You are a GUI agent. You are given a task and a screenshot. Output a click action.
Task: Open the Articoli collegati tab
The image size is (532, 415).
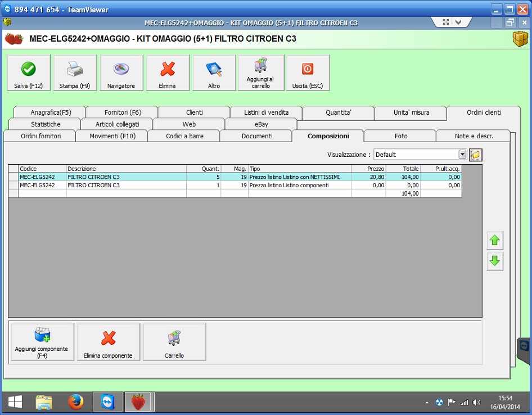tap(117, 124)
